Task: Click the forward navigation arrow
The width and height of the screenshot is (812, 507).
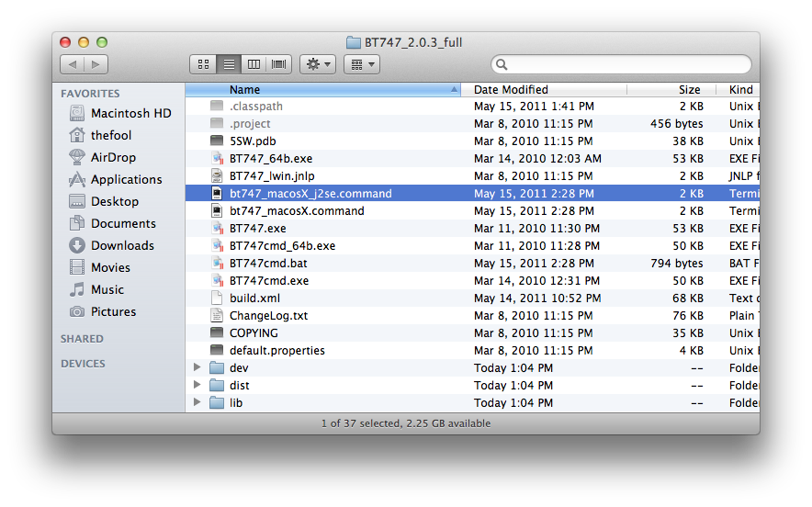Action: click(96, 64)
